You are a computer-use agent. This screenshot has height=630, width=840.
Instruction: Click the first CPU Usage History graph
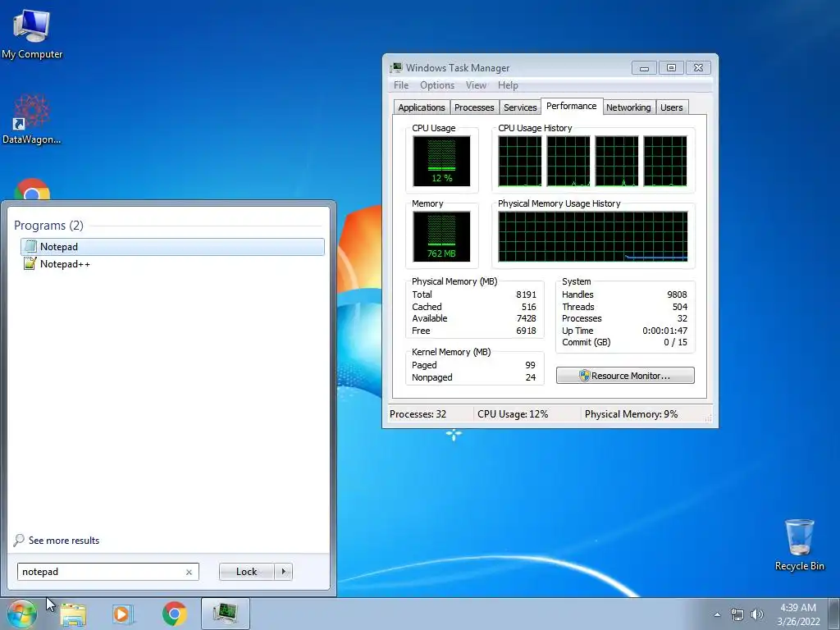click(x=519, y=161)
